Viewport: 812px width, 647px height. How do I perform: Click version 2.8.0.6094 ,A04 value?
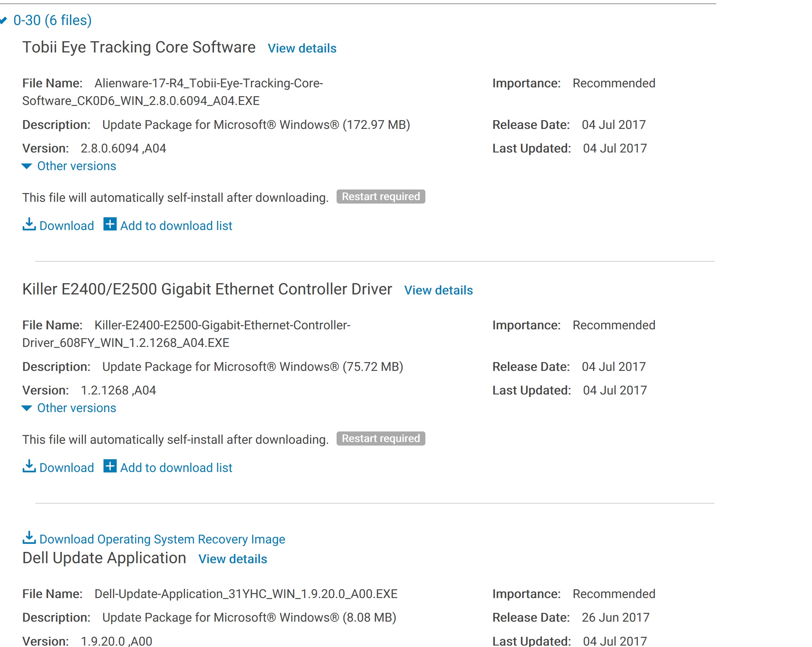coord(123,149)
